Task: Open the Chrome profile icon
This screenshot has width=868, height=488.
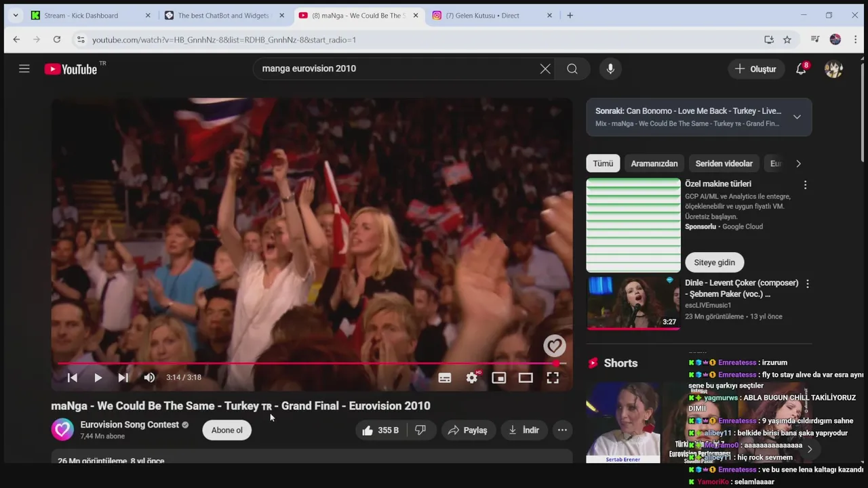Action: [x=835, y=39]
